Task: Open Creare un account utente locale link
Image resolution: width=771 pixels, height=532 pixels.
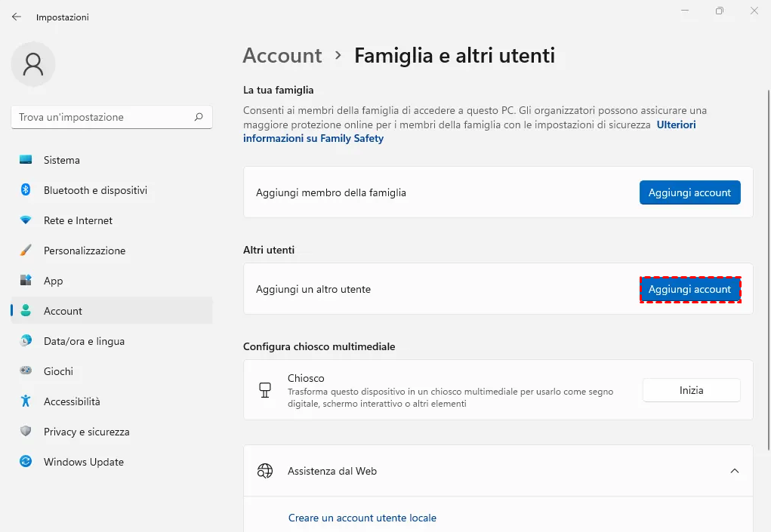Action: pyautogui.click(x=362, y=518)
